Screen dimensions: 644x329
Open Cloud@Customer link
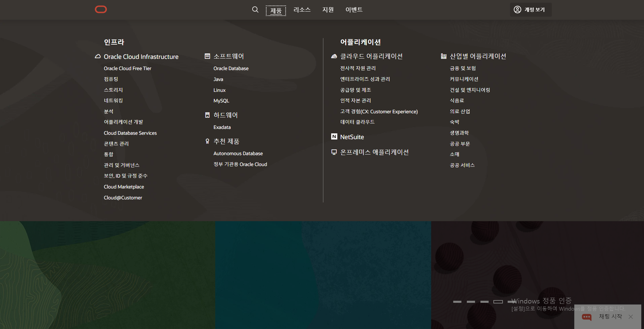[x=123, y=198]
